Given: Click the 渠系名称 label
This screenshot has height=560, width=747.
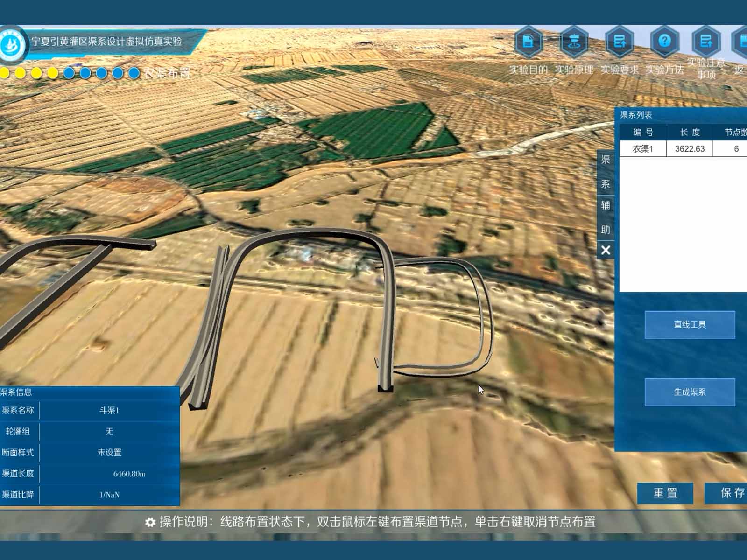Looking at the screenshot, I should click(18, 411).
